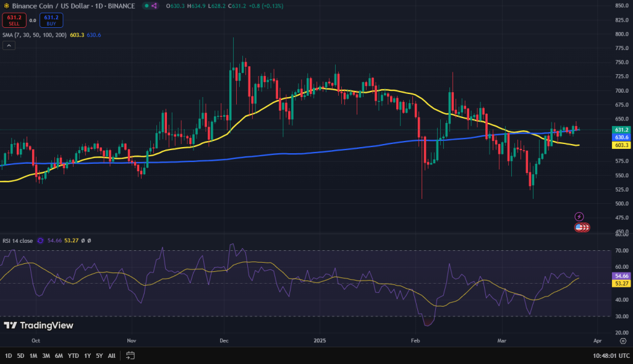Click the green market status dot

147,6
